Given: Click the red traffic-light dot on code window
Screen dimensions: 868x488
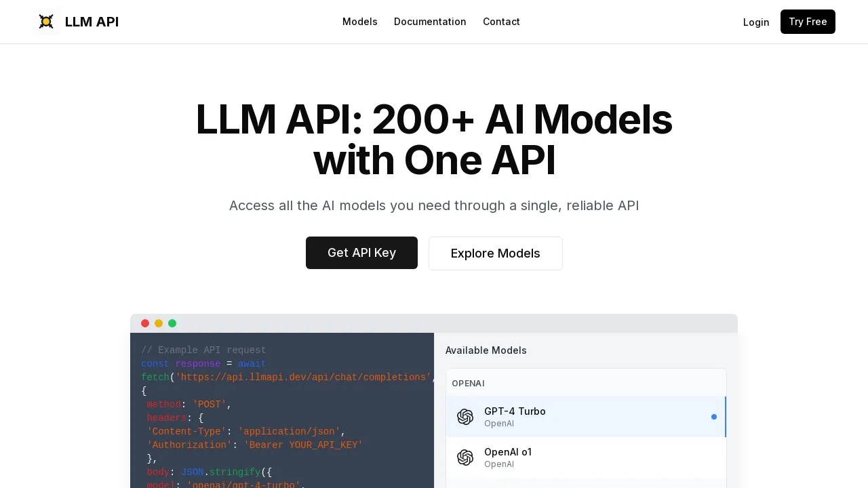Looking at the screenshot, I should click(x=145, y=323).
